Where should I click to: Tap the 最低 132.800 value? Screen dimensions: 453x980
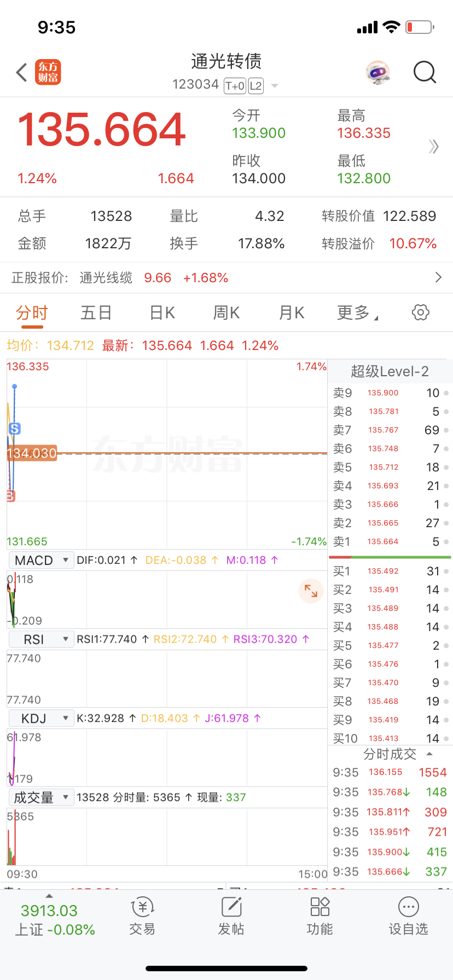pos(364,178)
